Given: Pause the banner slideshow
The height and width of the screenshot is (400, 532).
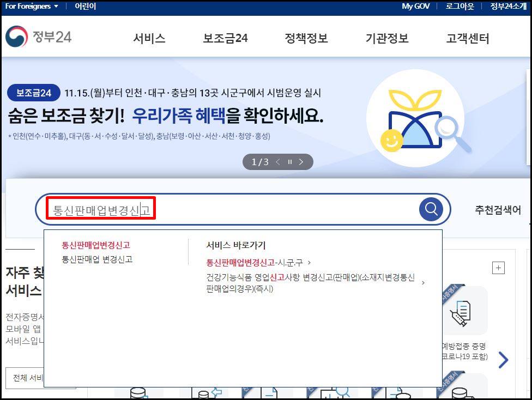Looking at the screenshot, I should [290, 162].
